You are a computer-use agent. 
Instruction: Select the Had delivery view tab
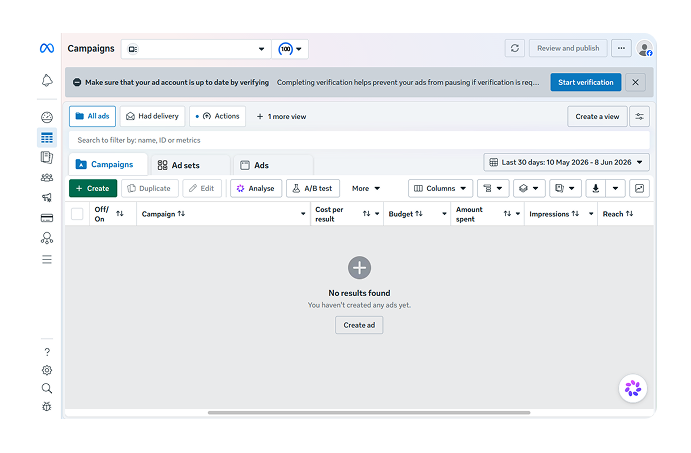click(152, 116)
